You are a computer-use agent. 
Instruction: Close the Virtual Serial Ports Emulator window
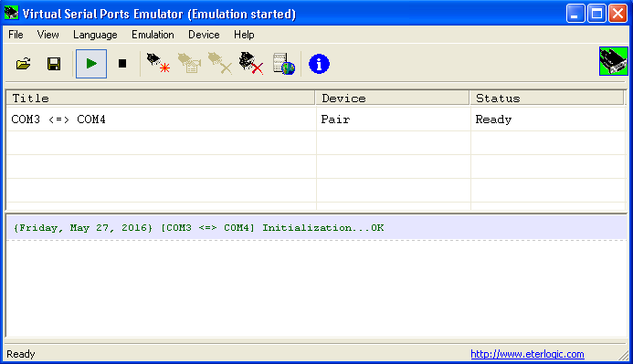coord(618,14)
